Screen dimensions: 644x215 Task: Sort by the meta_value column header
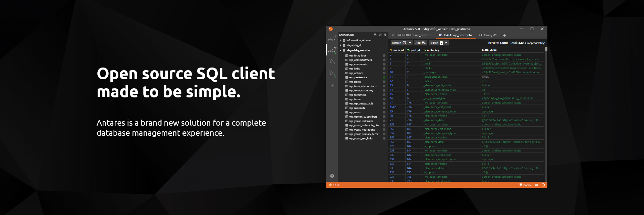click(512, 50)
